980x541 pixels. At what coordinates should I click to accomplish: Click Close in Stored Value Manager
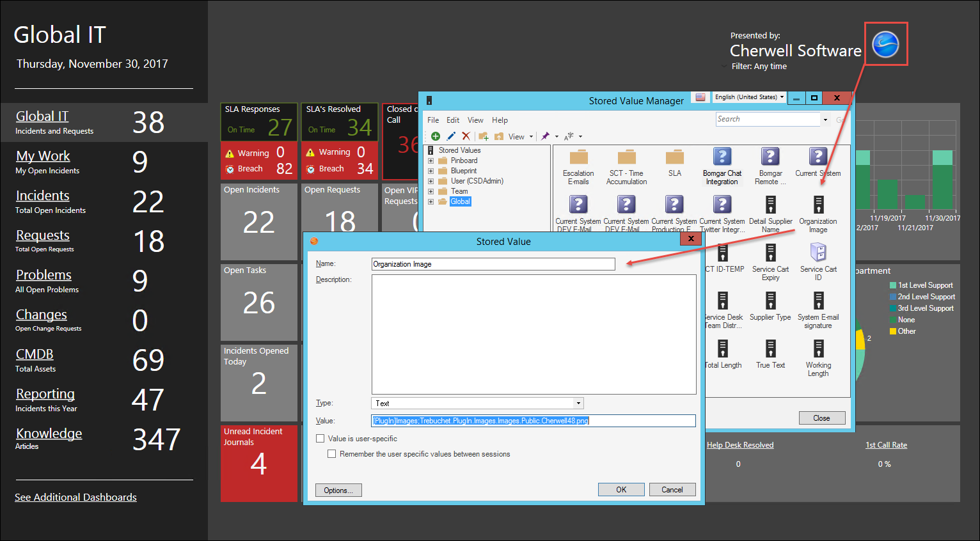pyautogui.click(x=822, y=418)
